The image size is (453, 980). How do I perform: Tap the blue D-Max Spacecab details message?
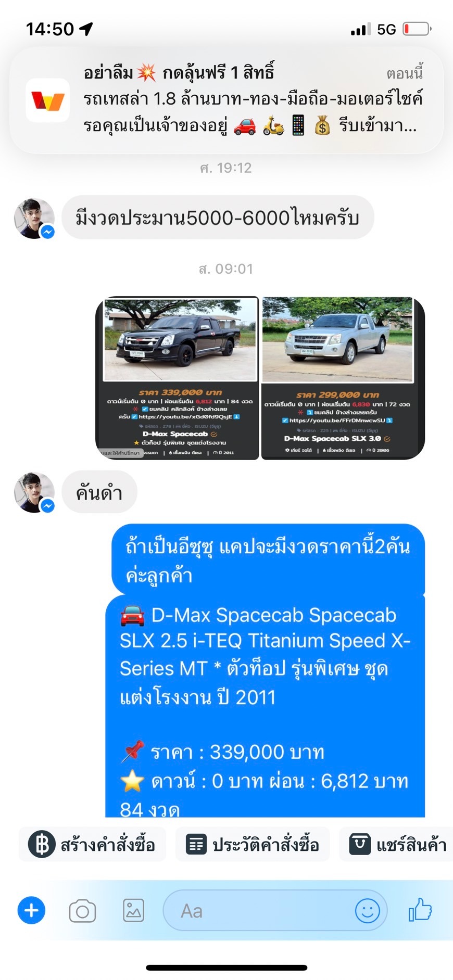pyautogui.click(x=265, y=707)
